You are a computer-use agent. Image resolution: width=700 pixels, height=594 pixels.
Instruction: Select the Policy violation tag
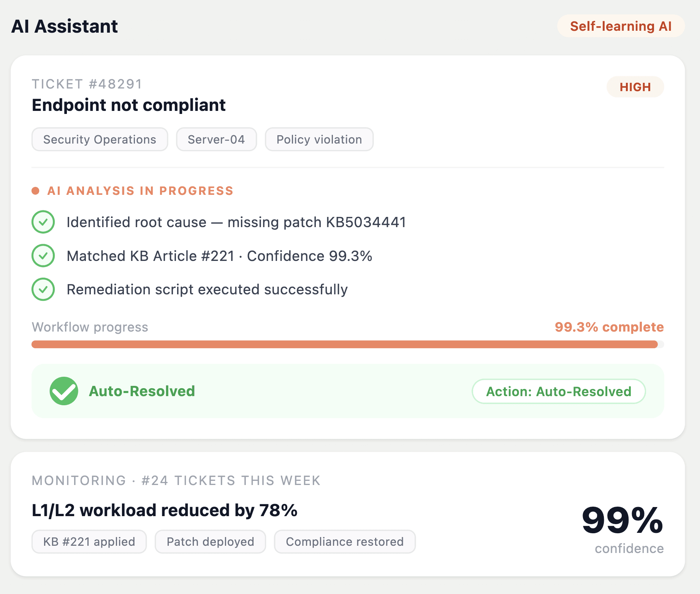point(319,139)
